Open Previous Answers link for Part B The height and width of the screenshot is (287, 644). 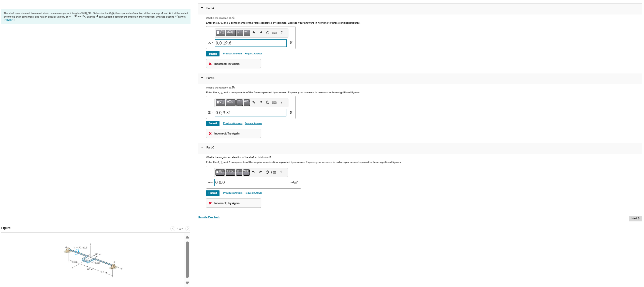(x=232, y=123)
